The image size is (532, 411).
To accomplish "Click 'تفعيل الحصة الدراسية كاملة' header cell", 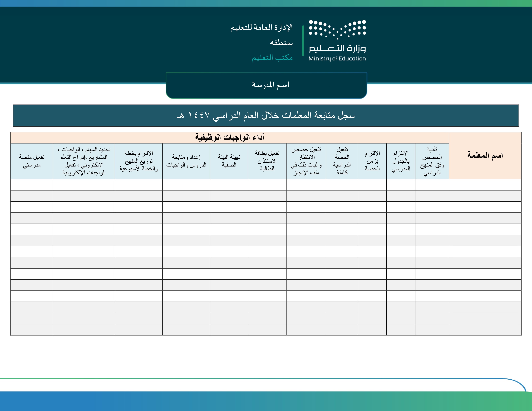I will tap(342, 161).
